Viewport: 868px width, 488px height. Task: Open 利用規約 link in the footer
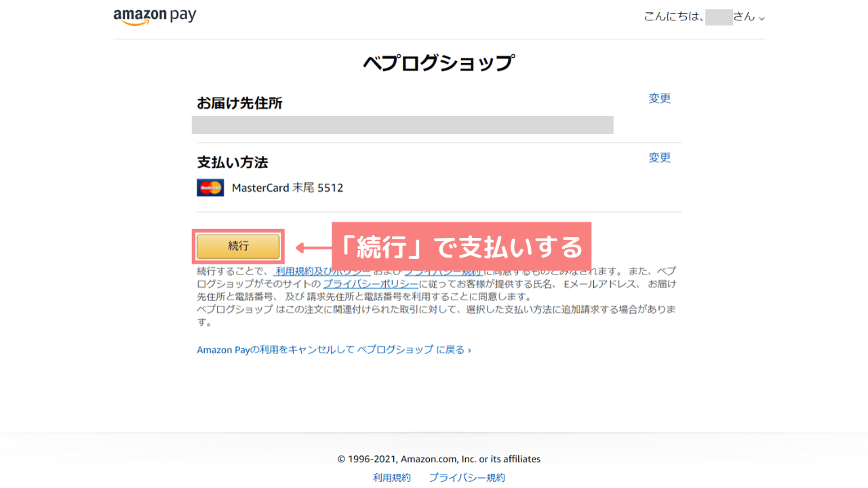[x=392, y=477]
